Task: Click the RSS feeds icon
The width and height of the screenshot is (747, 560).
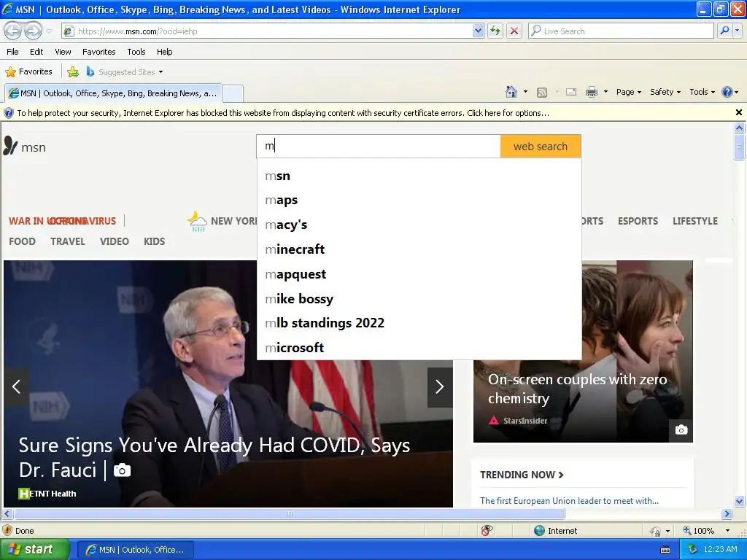Action: point(542,93)
